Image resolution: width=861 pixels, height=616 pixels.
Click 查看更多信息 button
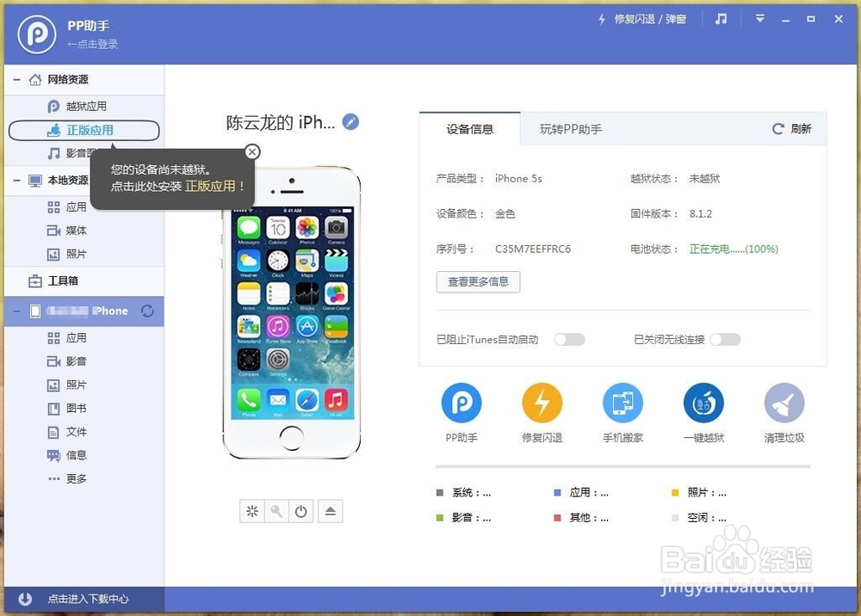pyautogui.click(x=478, y=282)
